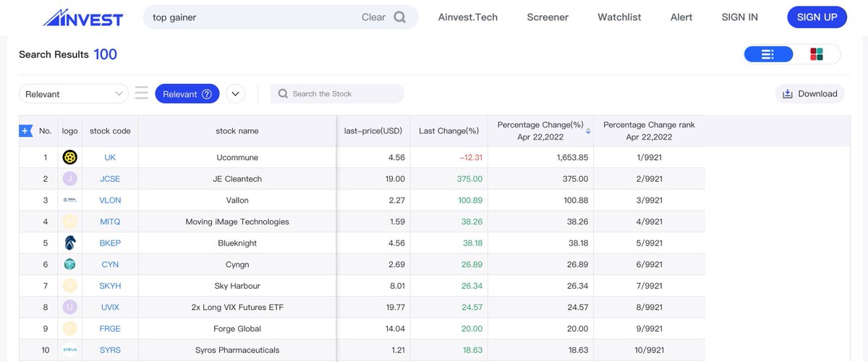Viewport: 868px width, 362px height.
Task: Open SKYH stock code link
Action: click(x=110, y=286)
